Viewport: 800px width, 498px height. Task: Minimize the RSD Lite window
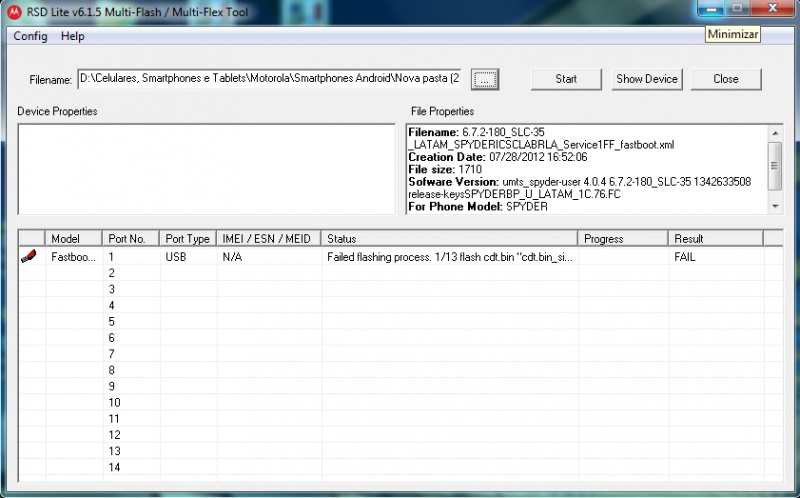(x=711, y=9)
